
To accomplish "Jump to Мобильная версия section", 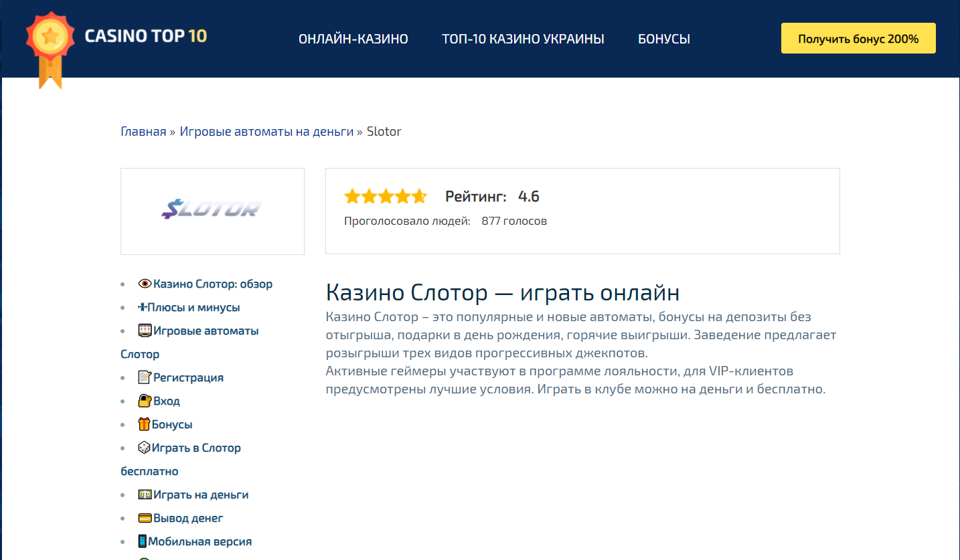I will tap(199, 541).
